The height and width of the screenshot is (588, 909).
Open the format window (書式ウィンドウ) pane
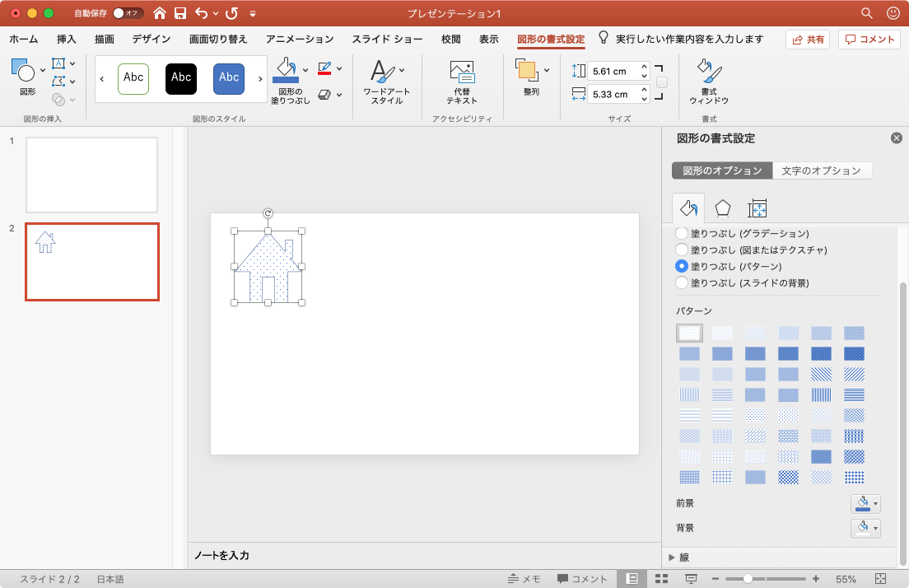point(708,82)
